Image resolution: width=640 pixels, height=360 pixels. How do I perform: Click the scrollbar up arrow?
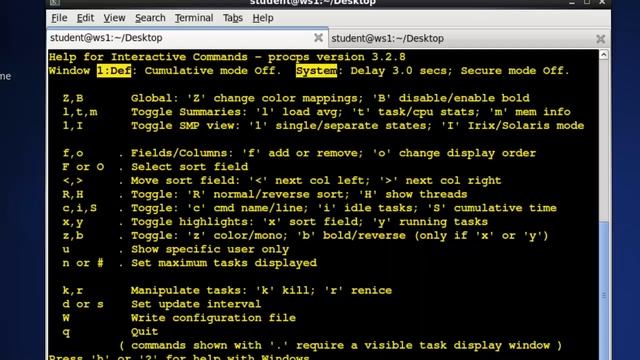click(604, 55)
